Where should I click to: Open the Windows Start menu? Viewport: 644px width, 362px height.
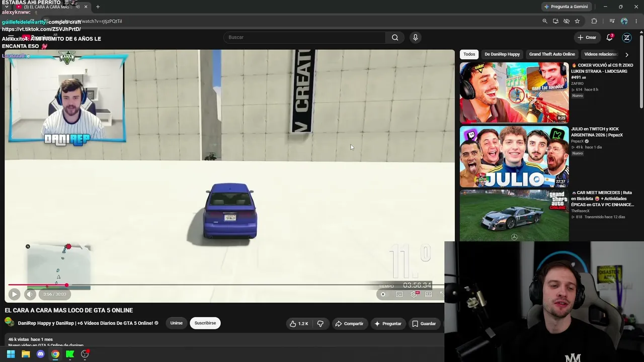pyautogui.click(x=11, y=354)
